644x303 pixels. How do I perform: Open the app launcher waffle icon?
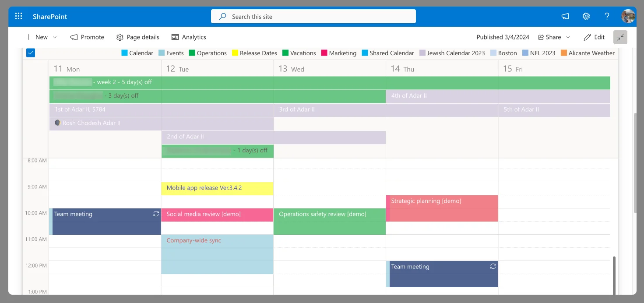click(18, 17)
